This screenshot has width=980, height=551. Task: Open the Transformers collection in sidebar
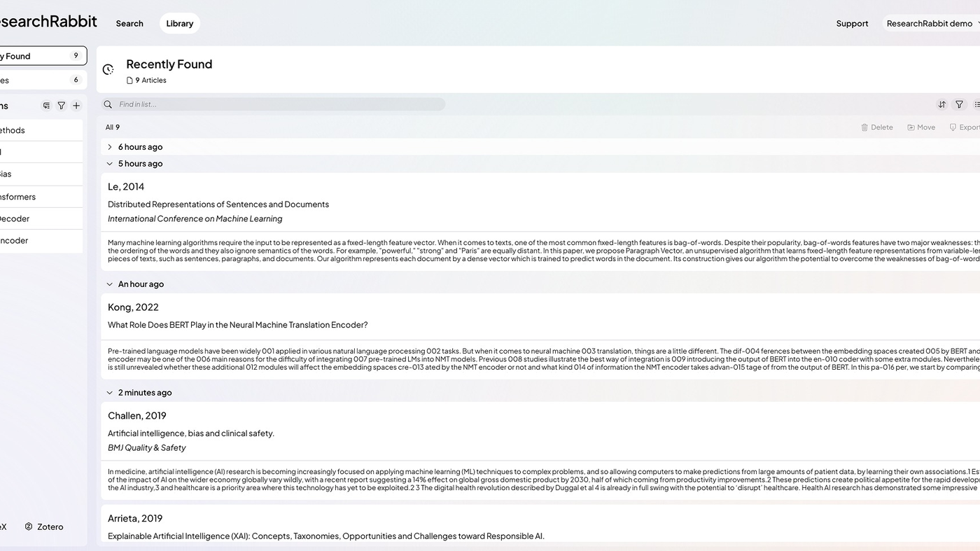point(41,197)
